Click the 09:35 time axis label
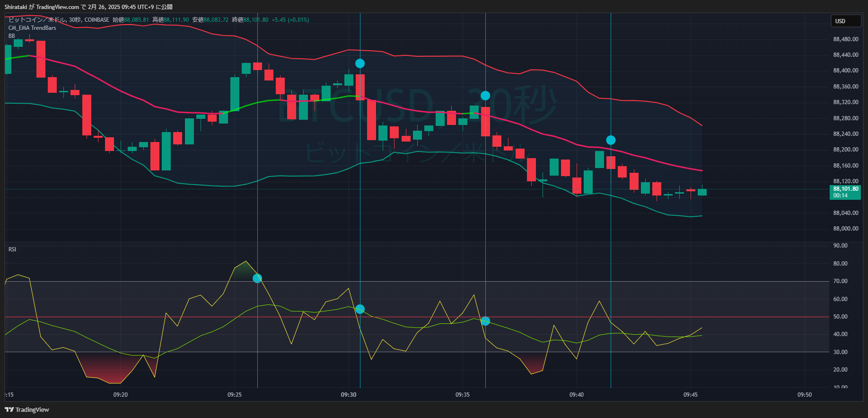This screenshot has height=418, width=868. 463,395
